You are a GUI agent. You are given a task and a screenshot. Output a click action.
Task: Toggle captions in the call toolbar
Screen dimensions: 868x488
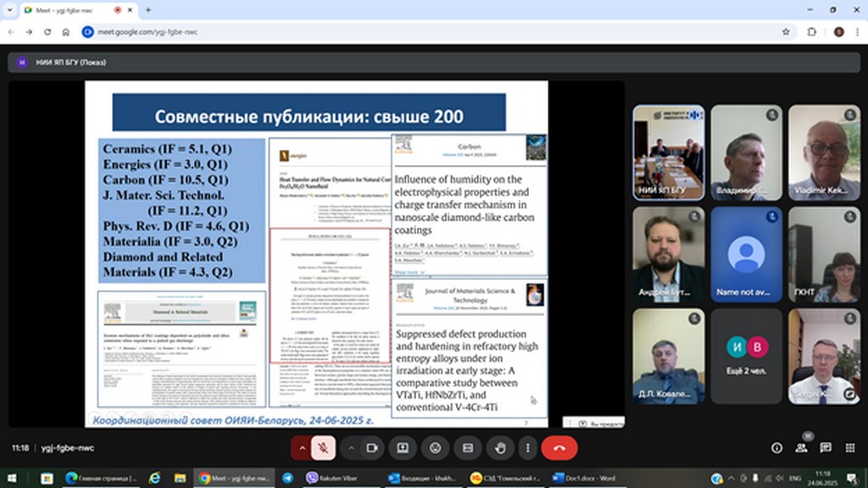pyautogui.click(x=467, y=447)
